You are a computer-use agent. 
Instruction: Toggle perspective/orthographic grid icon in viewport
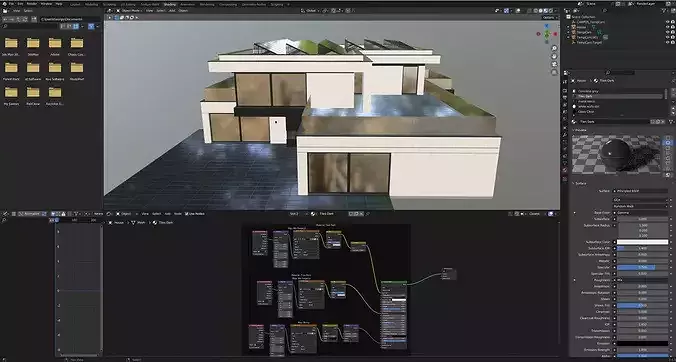click(554, 72)
